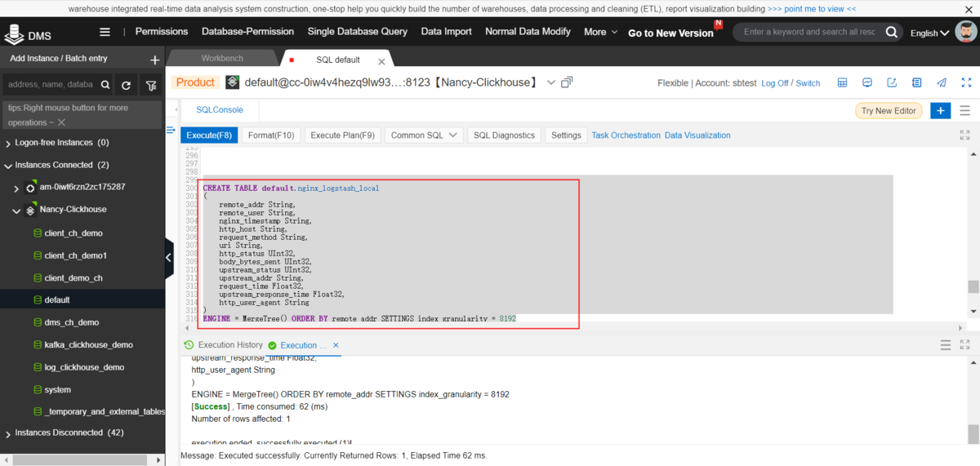
Task: Select the system database
Action: click(x=58, y=390)
